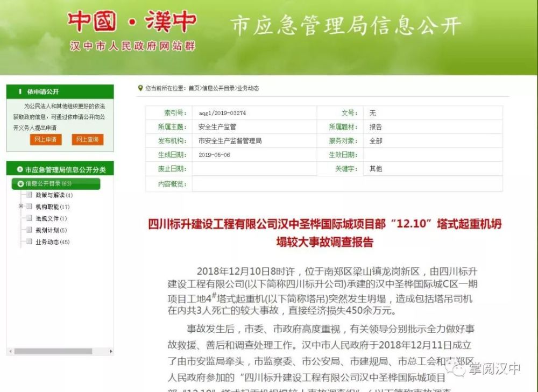Click the 其他 value next to 关键字

coord(376,169)
